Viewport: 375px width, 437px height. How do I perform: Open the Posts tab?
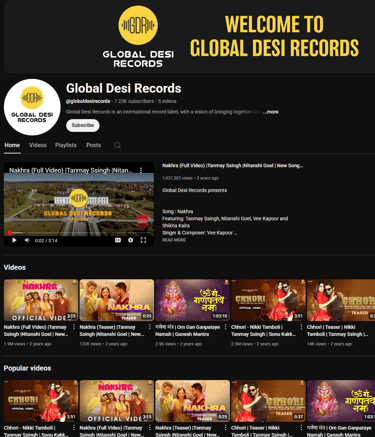(93, 145)
